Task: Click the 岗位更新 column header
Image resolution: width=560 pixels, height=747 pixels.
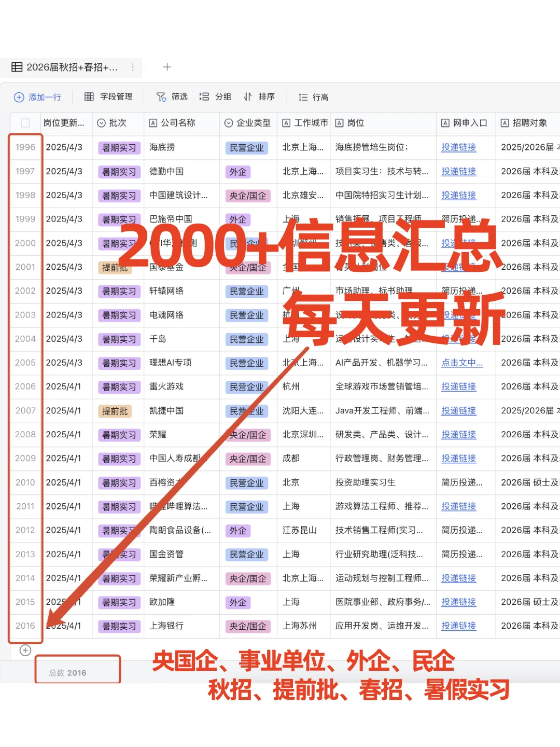Action: point(66,123)
